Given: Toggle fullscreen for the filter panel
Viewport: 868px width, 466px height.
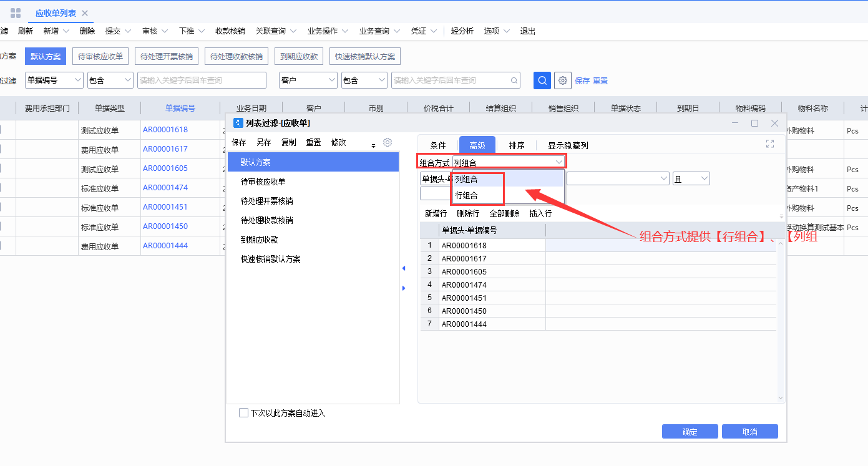Looking at the screenshot, I should tap(770, 144).
